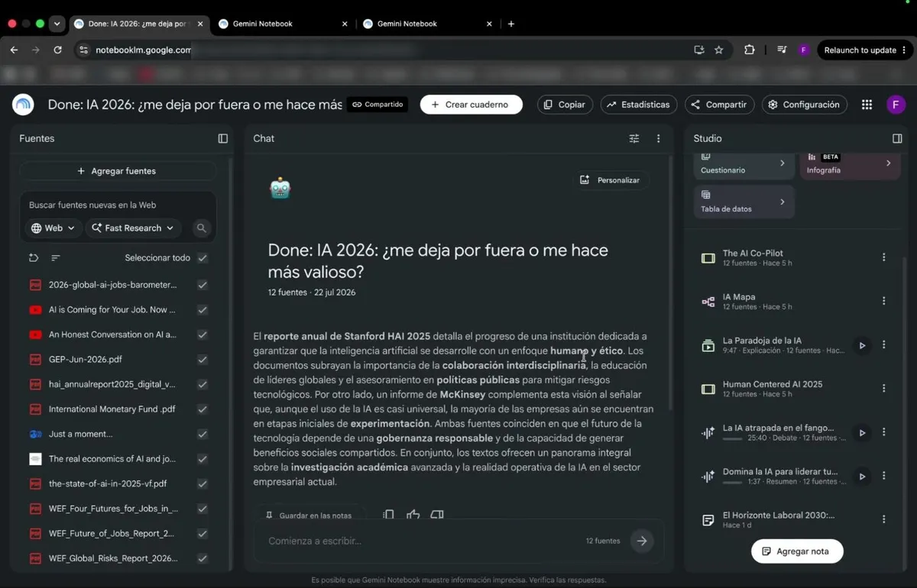Expand the Cuestionario card options
Image resolution: width=917 pixels, height=588 pixels.
click(782, 163)
